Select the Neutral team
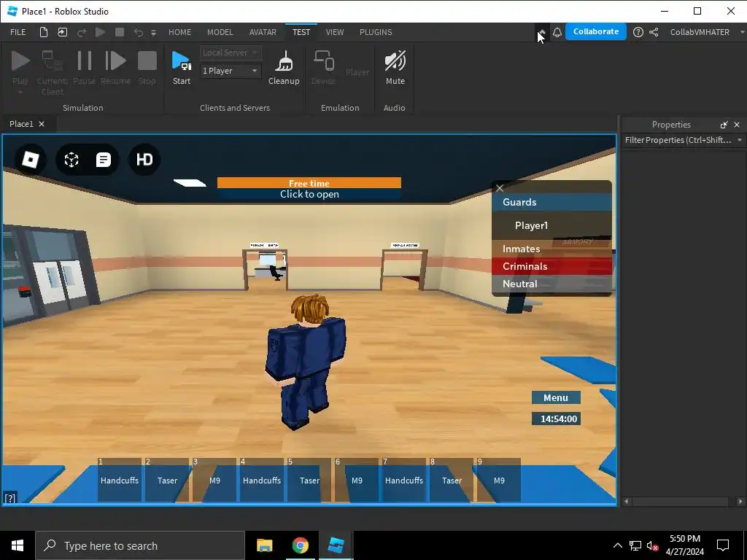 pyautogui.click(x=551, y=284)
